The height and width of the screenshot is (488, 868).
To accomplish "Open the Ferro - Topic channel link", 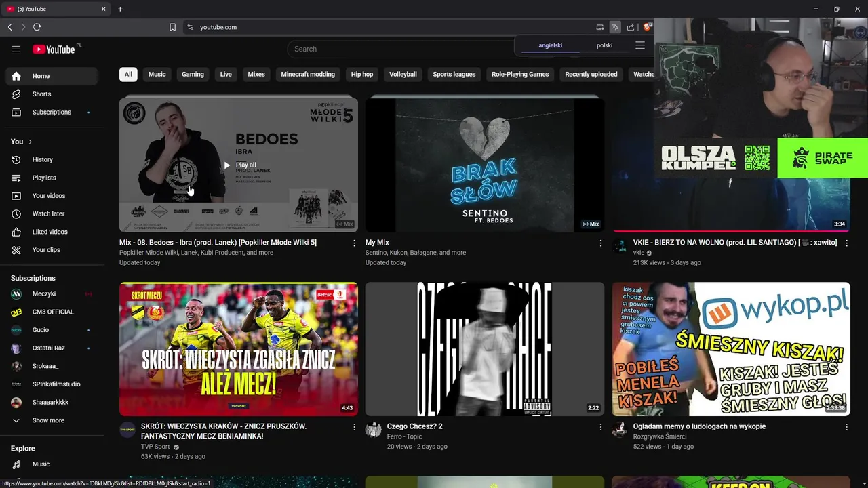I will 404,436.
